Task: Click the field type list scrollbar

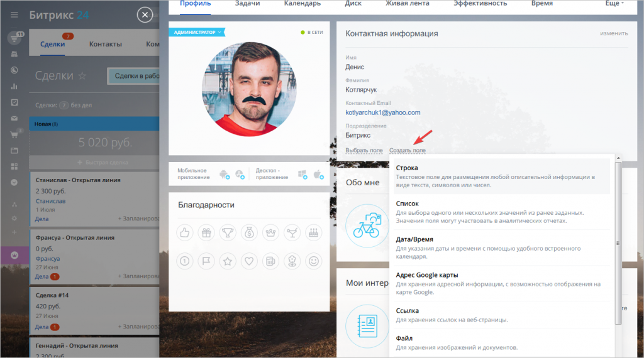Action: [618, 243]
